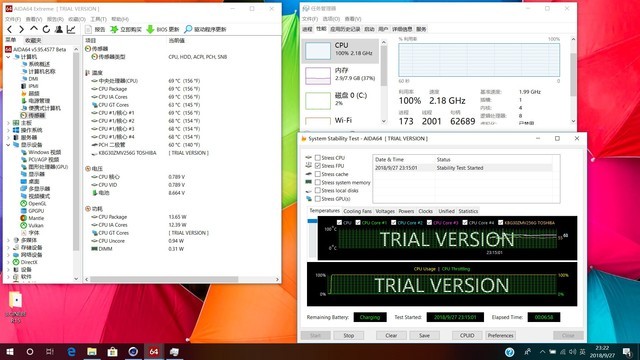Open OpenGL item in display devices tree
The image size is (640, 360).
[33, 203]
